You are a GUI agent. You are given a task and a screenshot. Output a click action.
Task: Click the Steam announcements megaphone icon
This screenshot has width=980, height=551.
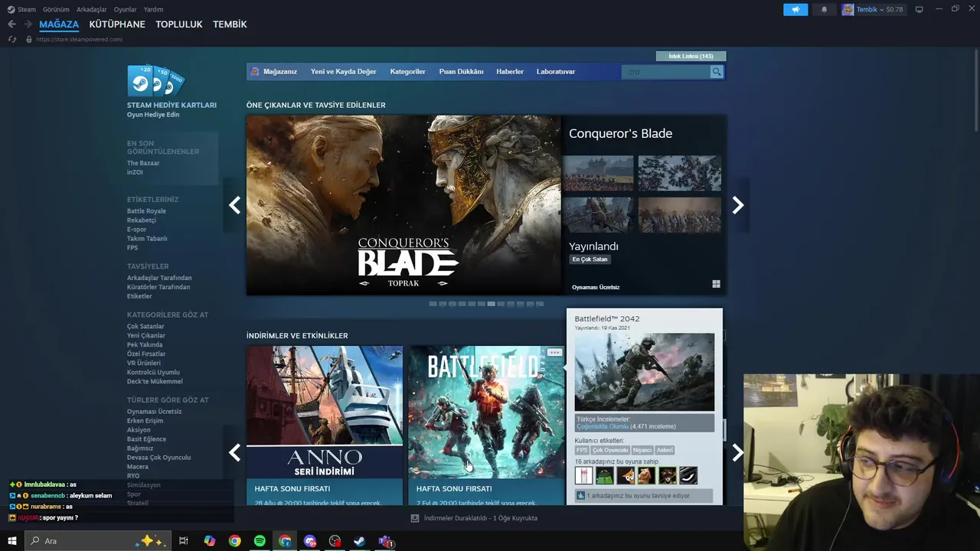[795, 9]
